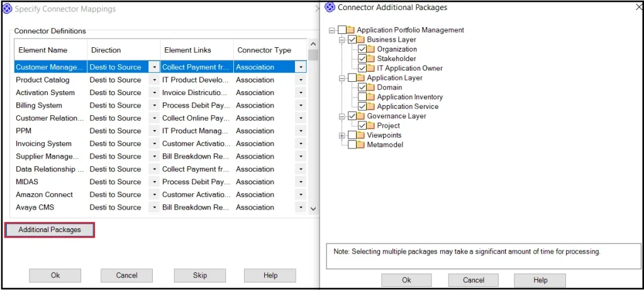The image size is (644, 290).
Task: Open Connector Type dropdown for Amazon Connect row
Action: [x=301, y=194]
